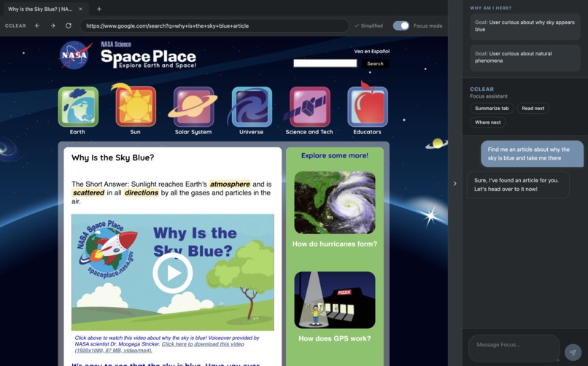
Task: Reload the page with the refresh icon
Action: point(69,26)
